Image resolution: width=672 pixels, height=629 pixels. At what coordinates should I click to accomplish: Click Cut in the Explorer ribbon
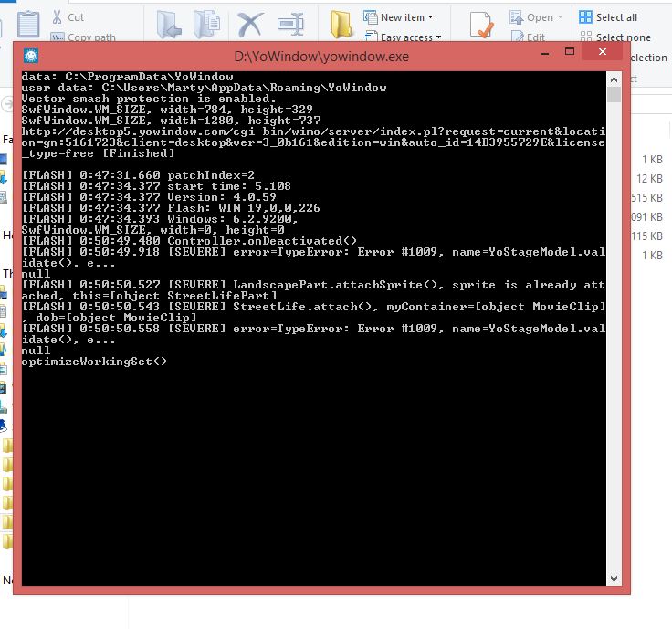(x=68, y=17)
